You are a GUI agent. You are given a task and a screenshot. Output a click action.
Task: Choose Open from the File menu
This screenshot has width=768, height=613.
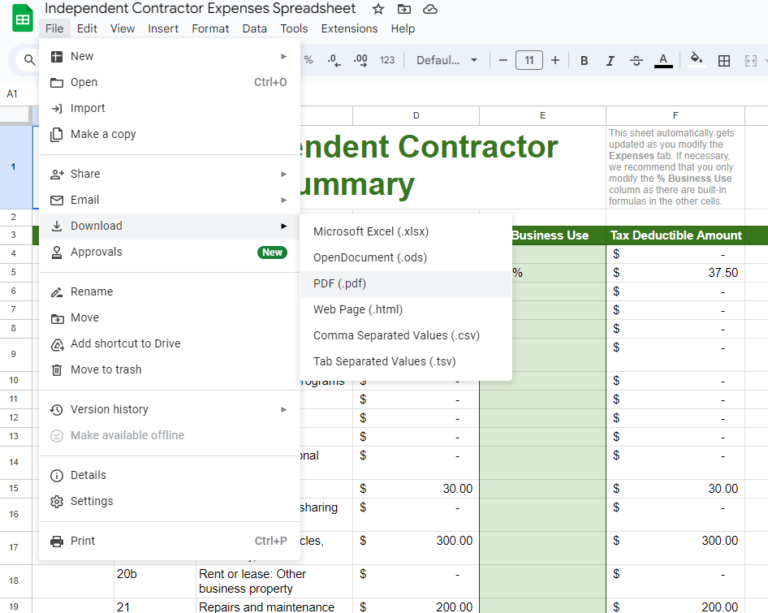point(169,82)
